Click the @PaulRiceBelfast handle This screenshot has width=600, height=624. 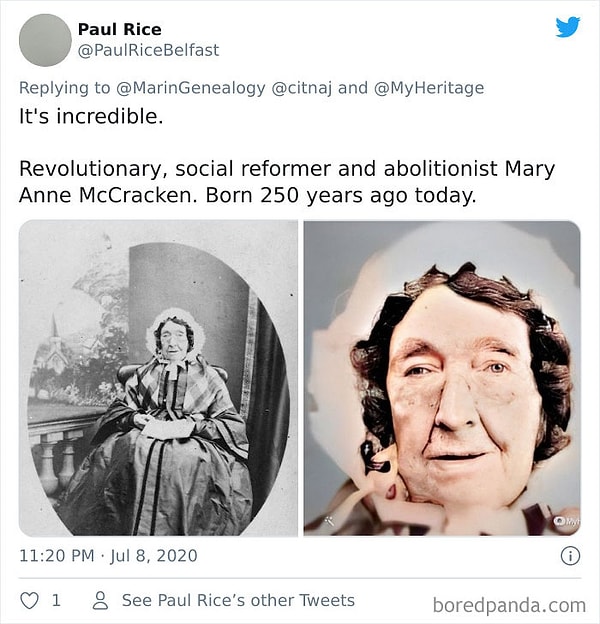click(148, 50)
